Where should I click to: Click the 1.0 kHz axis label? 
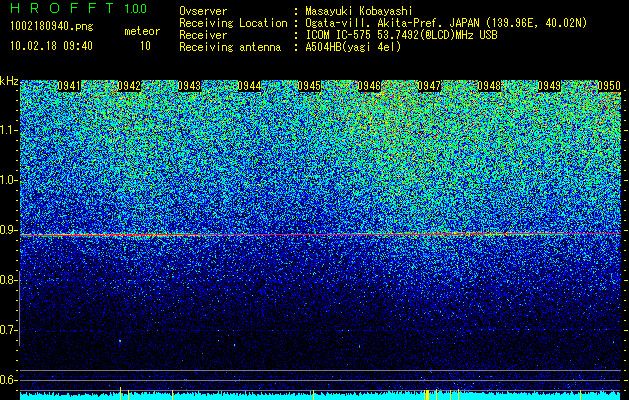[7, 180]
